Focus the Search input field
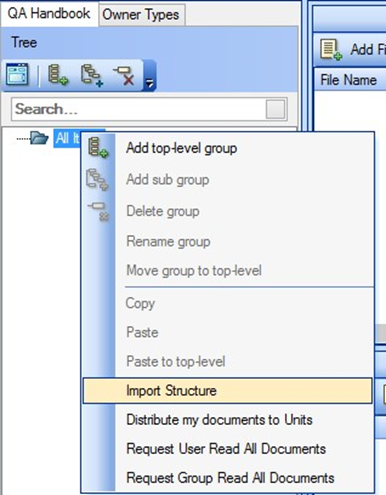The height and width of the screenshot is (495, 386). tap(138, 109)
